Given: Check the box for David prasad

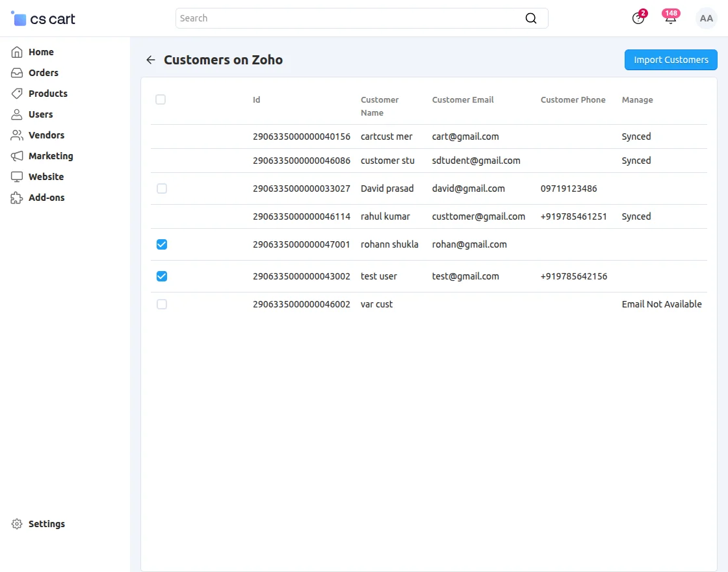Looking at the screenshot, I should pos(162,188).
